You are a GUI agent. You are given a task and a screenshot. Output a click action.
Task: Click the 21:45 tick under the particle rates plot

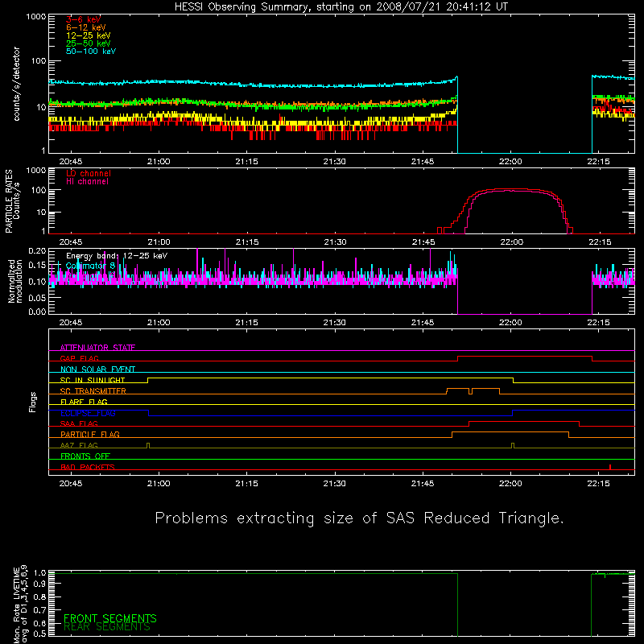423,242
